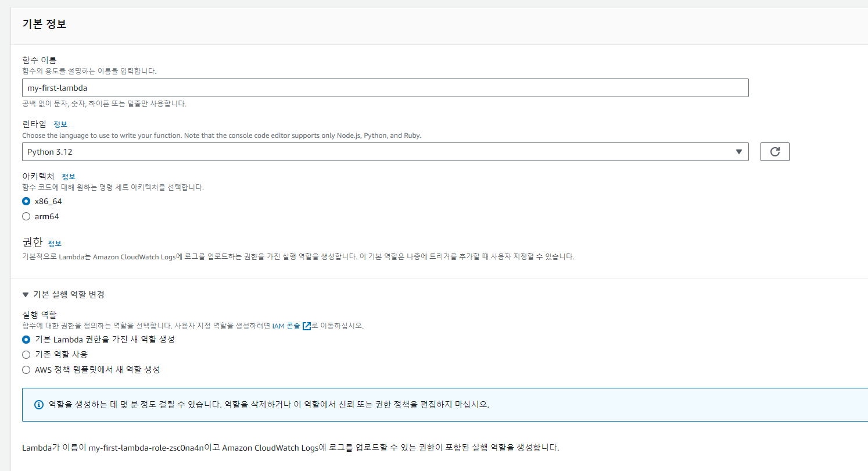Click the function name field my-first-lambda

coord(385,88)
